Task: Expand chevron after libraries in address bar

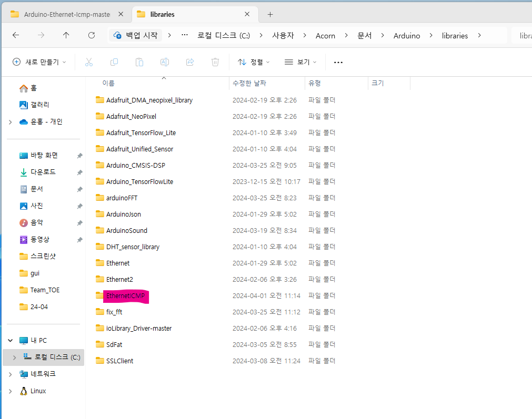Action: pyautogui.click(x=479, y=35)
